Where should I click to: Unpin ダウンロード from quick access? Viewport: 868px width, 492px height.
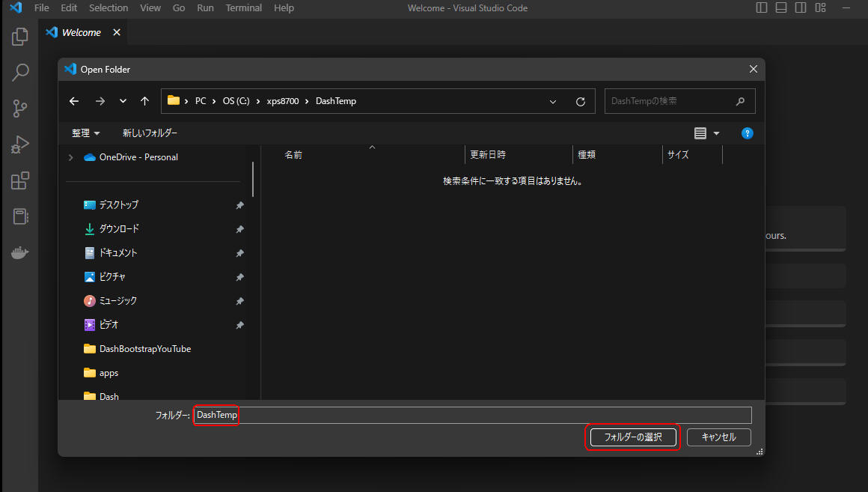[239, 229]
